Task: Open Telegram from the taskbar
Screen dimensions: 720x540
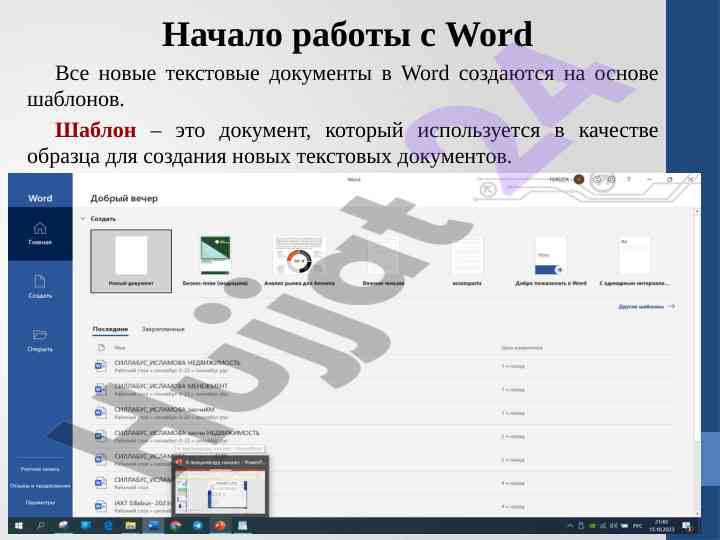Action: (197, 525)
